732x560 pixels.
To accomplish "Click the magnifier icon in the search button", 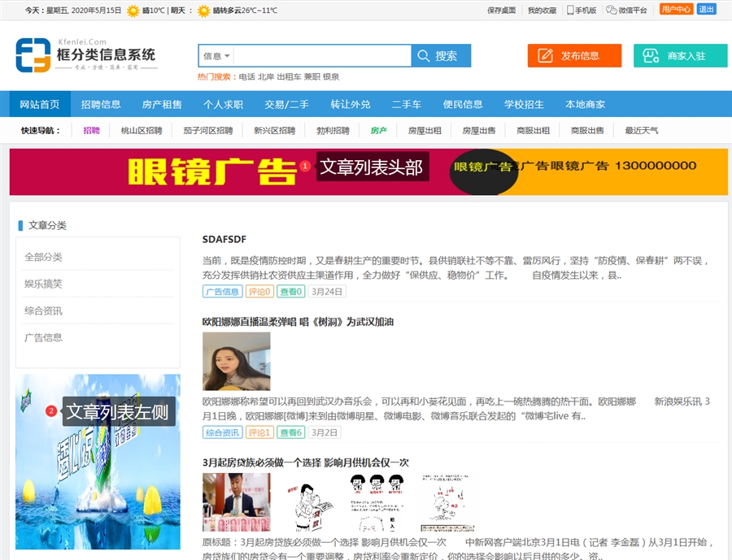I will (x=423, y=56).
